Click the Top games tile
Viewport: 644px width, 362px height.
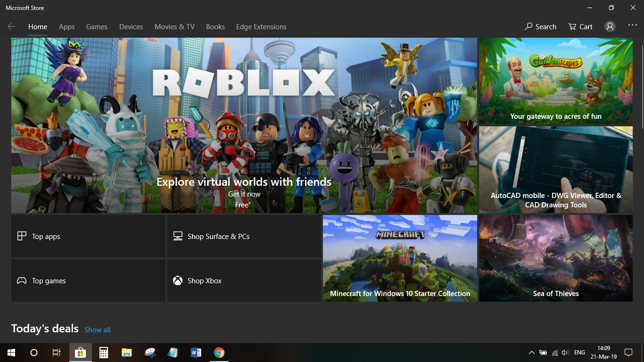pos(88,280)
